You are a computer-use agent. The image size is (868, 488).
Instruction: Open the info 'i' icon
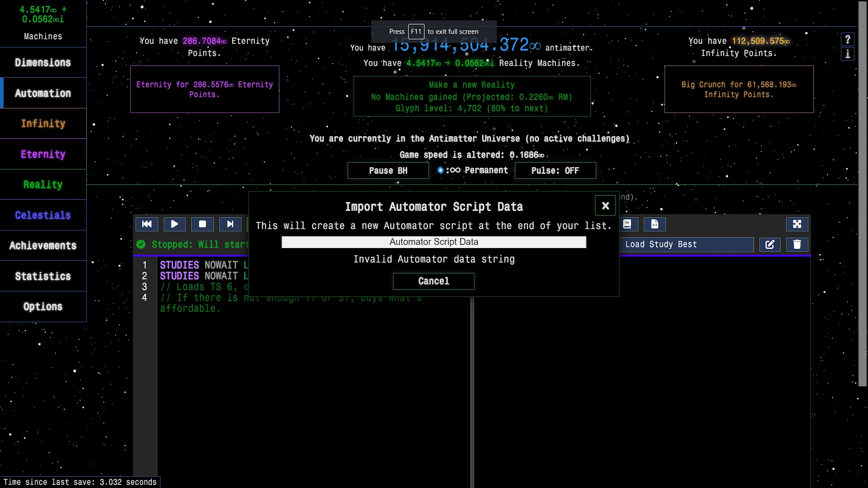(x=848, y=54)
